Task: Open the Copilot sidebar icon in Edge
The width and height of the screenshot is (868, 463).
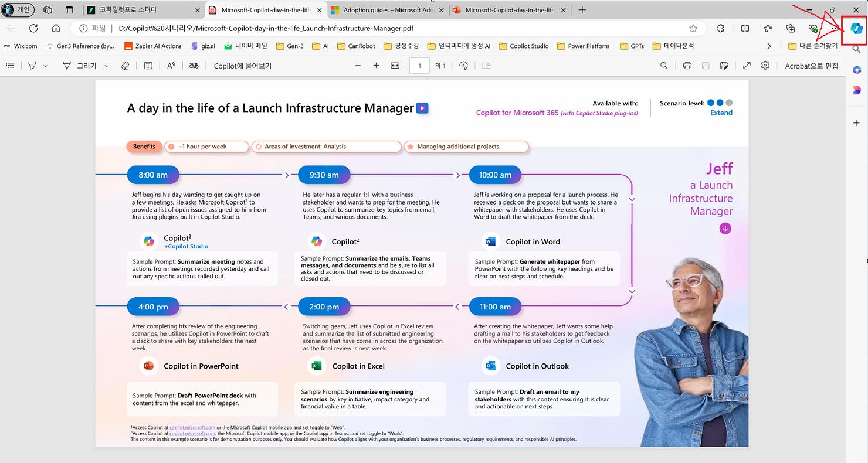Action: (x=856, y=28)
